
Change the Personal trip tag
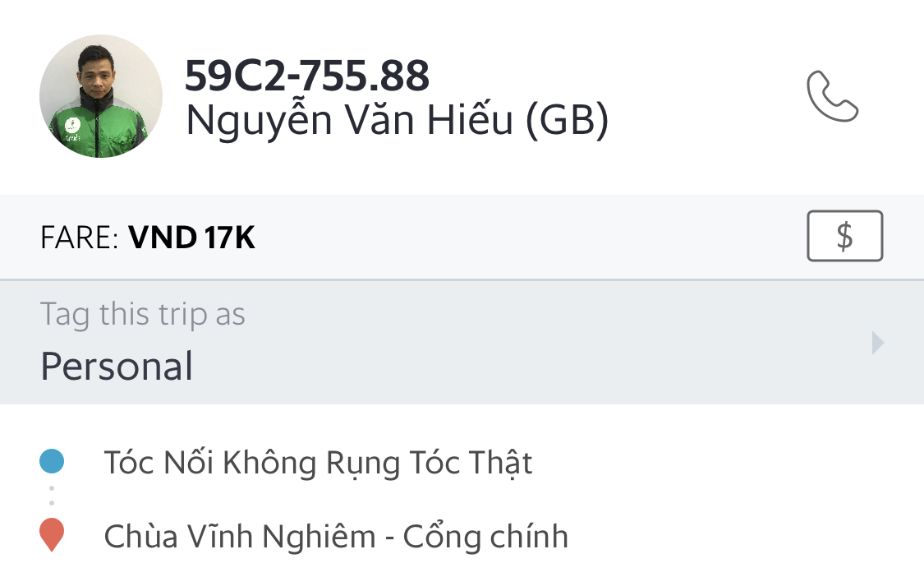click(x=117, y=367)
